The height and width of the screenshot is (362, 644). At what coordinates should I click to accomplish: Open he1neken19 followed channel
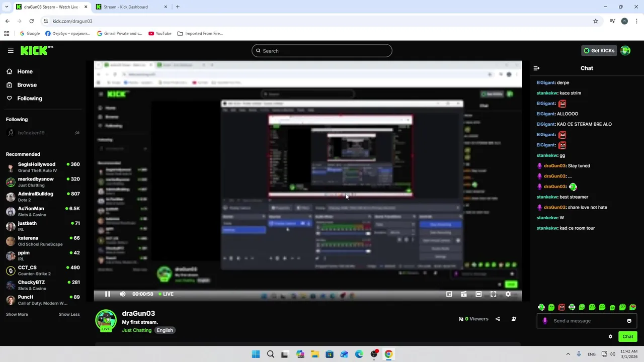pos(43,133)
